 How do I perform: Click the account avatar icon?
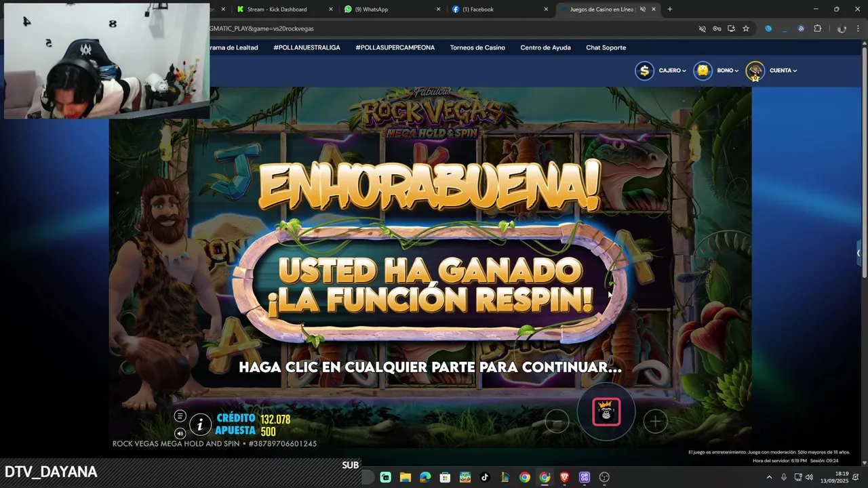coord(755,71)
